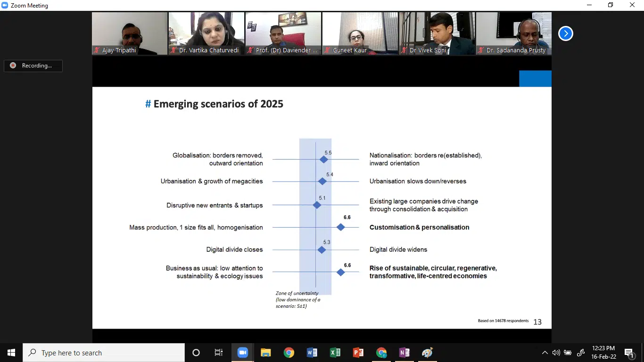Screen dimensions: 644x362
Task: Open the Paint app in taskbar
Action: pyautogui.click(x=427, y=353)
